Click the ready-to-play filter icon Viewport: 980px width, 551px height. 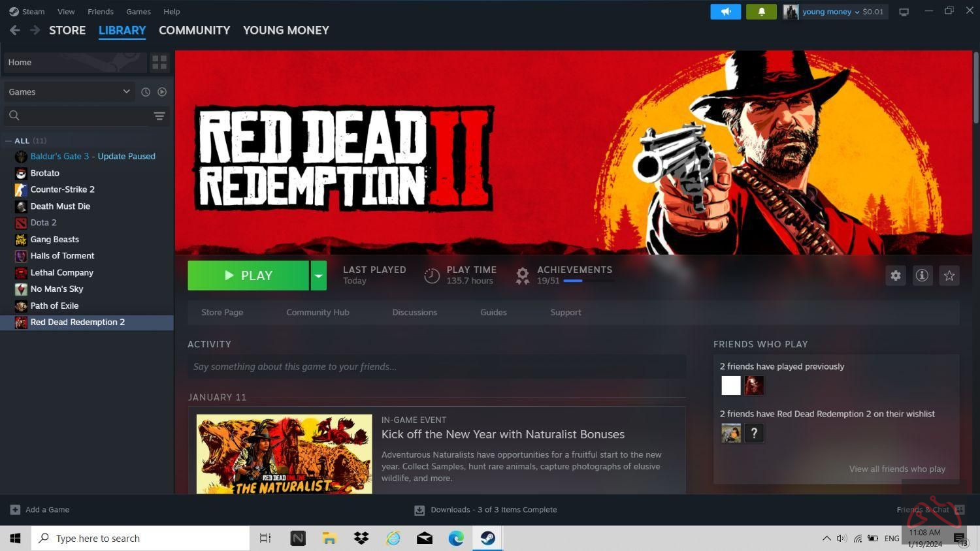[161, 91]
